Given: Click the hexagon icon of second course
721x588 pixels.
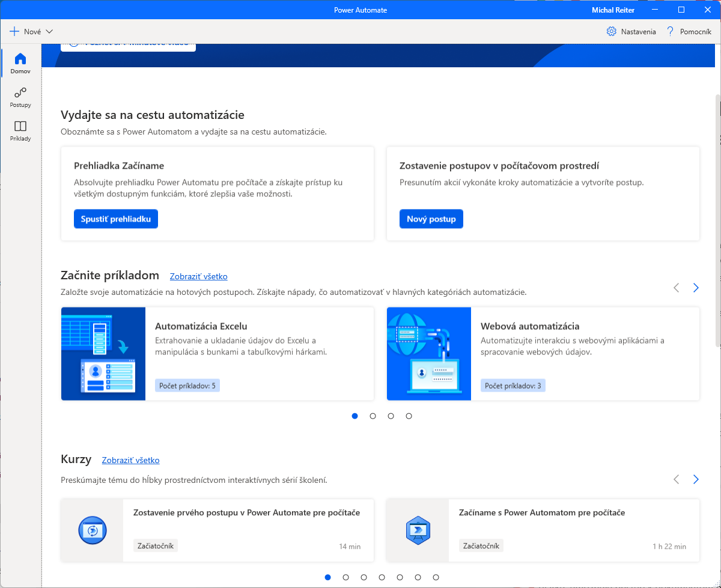Looking at the screenshot, I should coord(418,530).
